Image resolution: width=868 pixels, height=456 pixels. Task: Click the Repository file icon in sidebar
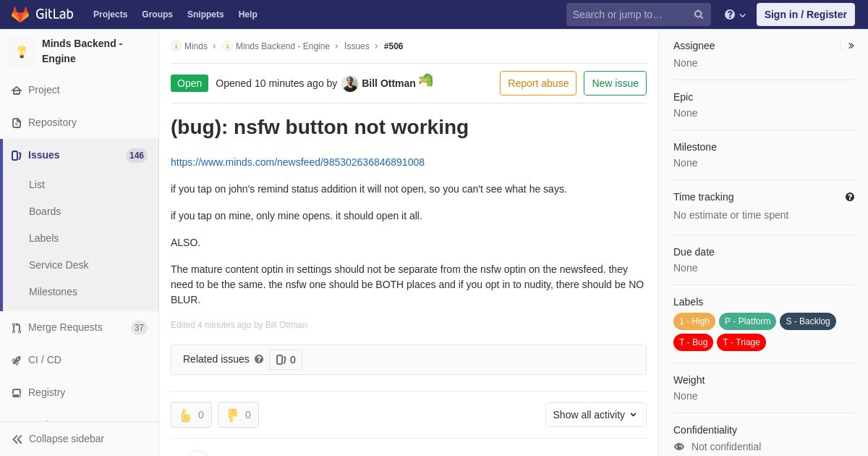pyautogui.click(x=17, y=123)
